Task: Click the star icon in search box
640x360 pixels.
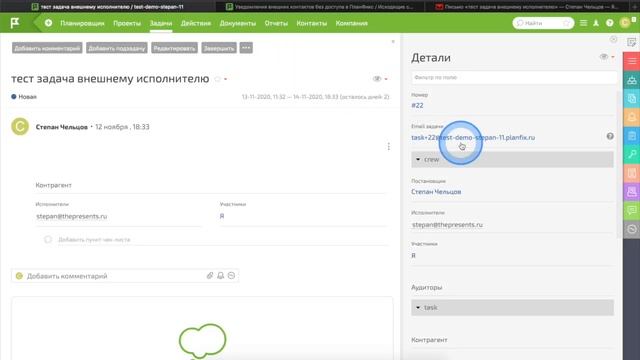Action: [566, 23]
